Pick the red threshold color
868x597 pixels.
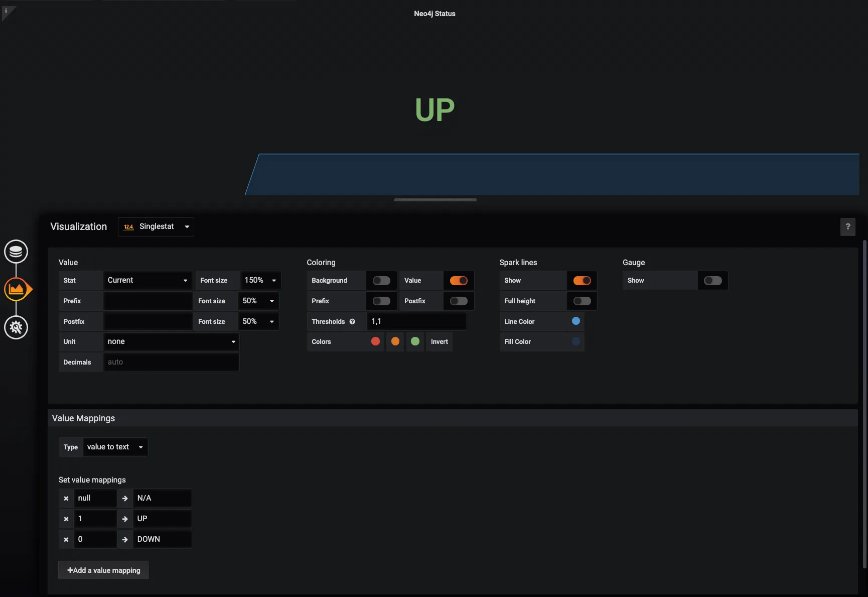[x=375, y=341]
